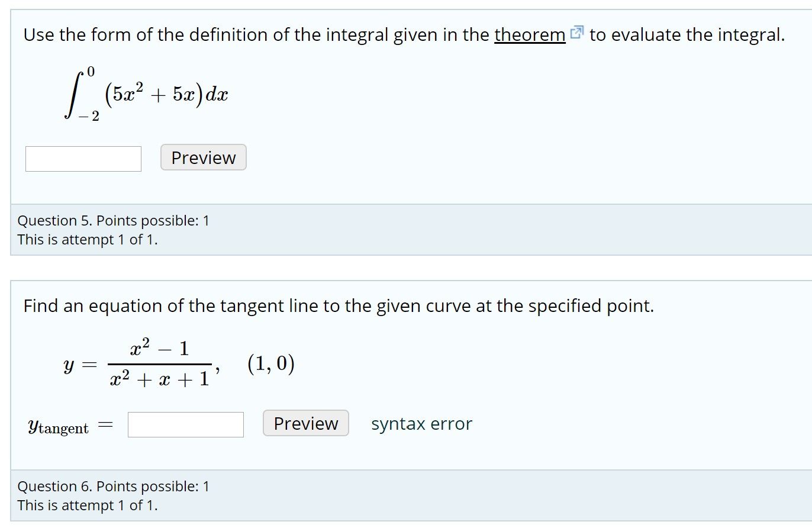Click the syntax error message
The height and width of the screenshot is (528, 812).
click(x=421, y=424)
